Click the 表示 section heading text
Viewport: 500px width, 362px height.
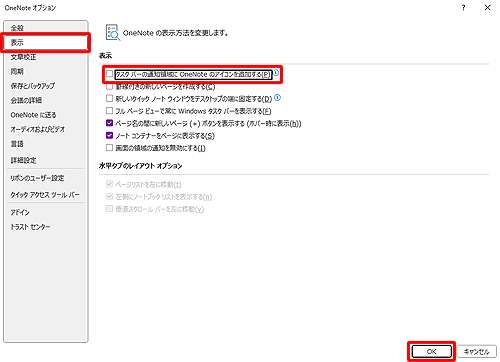[x=105, y=56]
